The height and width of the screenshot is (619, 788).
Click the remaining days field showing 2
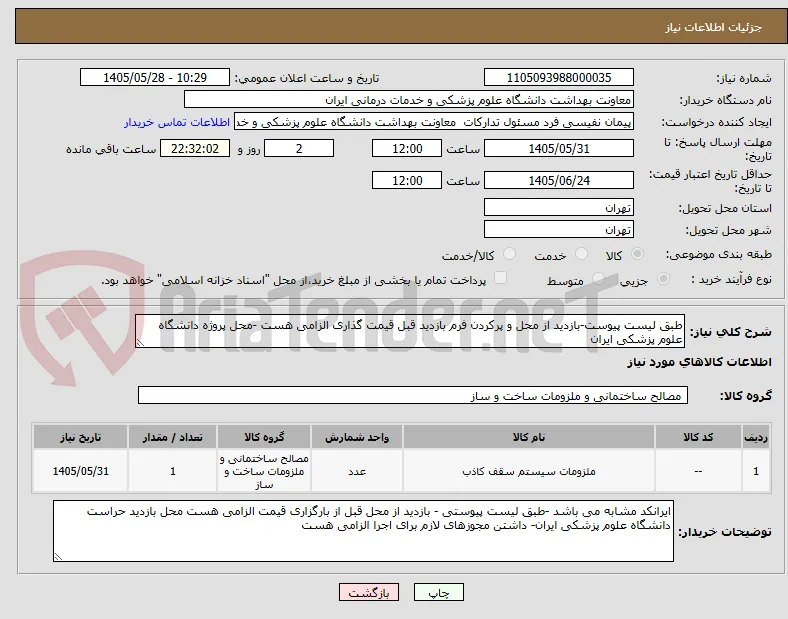pos(299,149)
